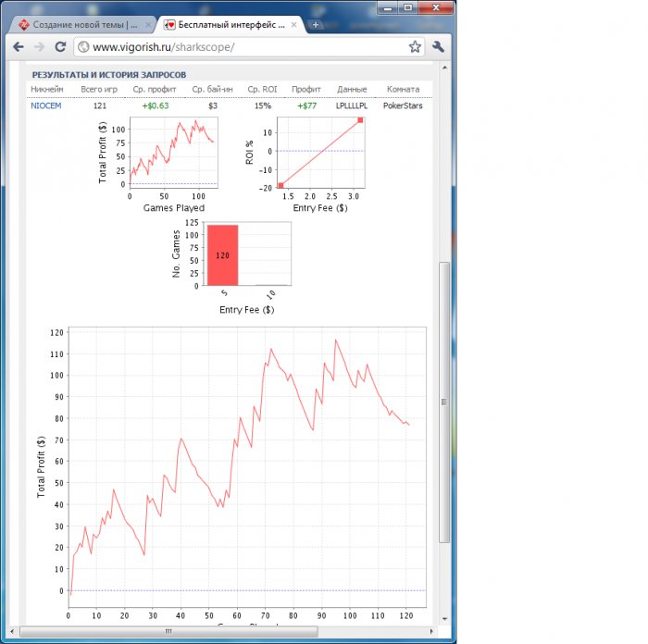Image resolution: width=648 pixels, height=644 pixels.
Task: Click the 'Данные' column header
Action: [x=352, y=89]
